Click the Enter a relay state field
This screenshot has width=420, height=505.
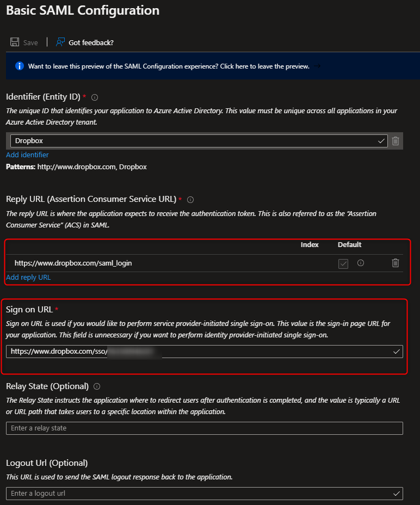pyautogui.click(x=204, y=428)
